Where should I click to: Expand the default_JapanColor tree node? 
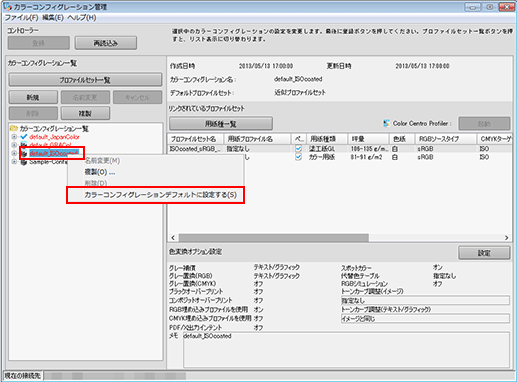14,137
